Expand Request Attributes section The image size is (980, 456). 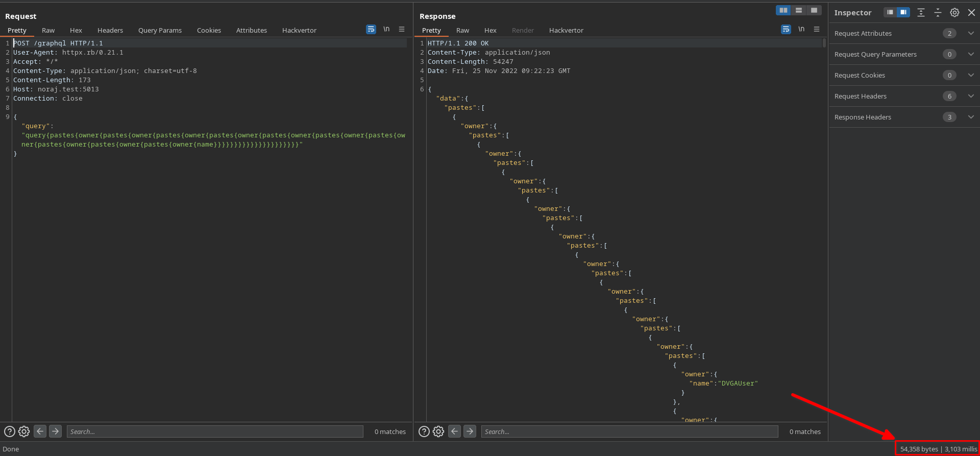(971, 33)
